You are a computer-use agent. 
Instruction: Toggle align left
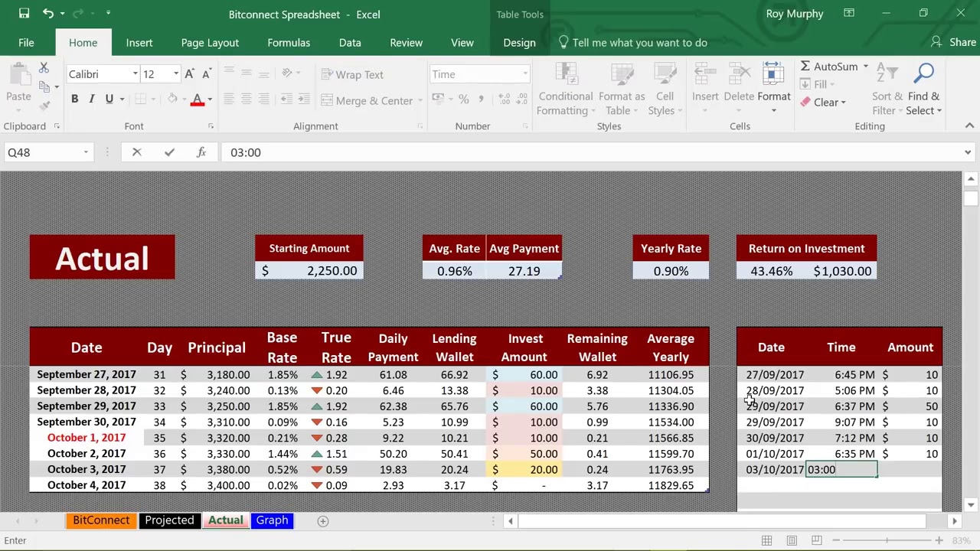click(x=229, y=99)
